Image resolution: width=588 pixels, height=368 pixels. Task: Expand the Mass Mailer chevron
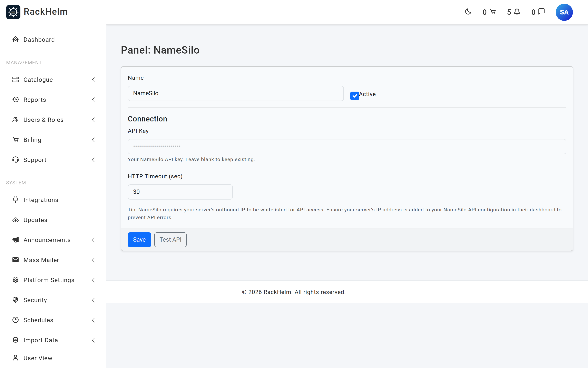tap(94, 260)
